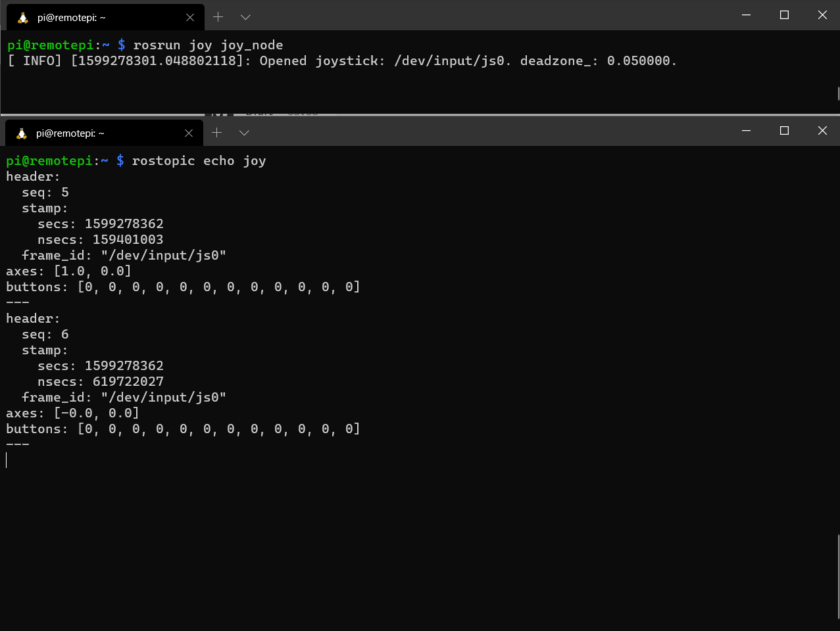Image resolution: width=840 pixels, height=631 pixels.
Task: Click the 'nsecs: 159401003' line
Action: pos(101,240)
